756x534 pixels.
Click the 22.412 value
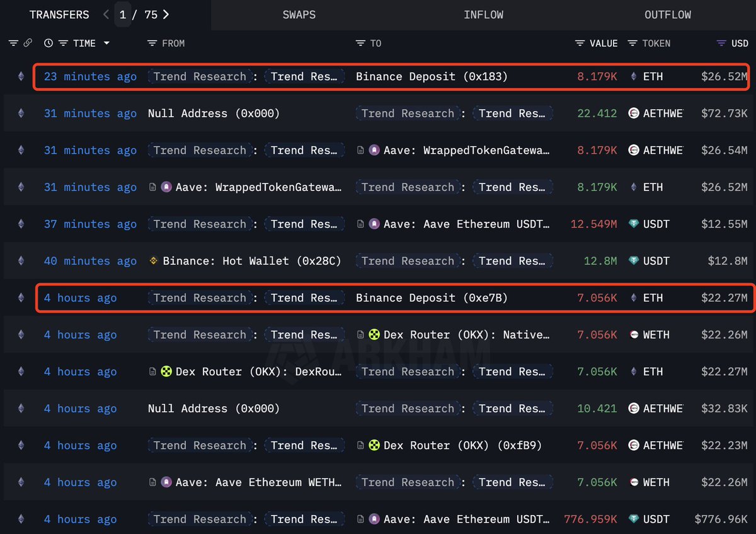coord(597,113)
